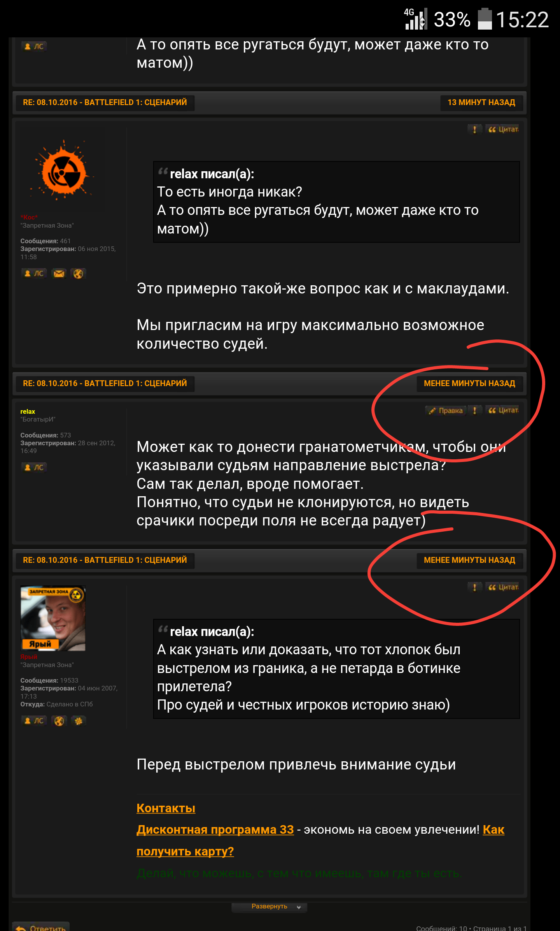The height and width of the screenshot is (931, 560).
Task: Open post title above relax's message
Action: click(x=105, y=383)
